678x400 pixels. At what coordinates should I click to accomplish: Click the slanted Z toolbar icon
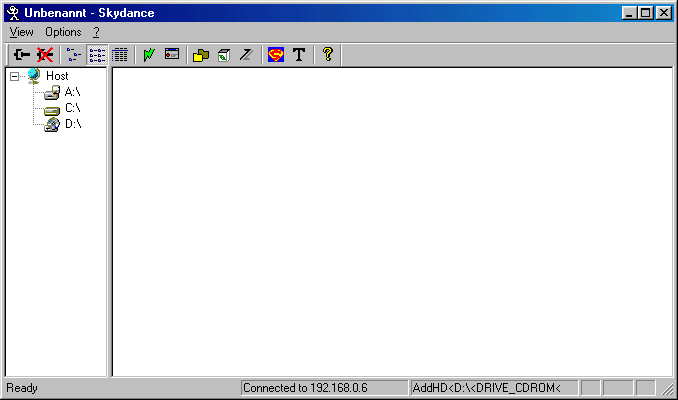point(246,55)
